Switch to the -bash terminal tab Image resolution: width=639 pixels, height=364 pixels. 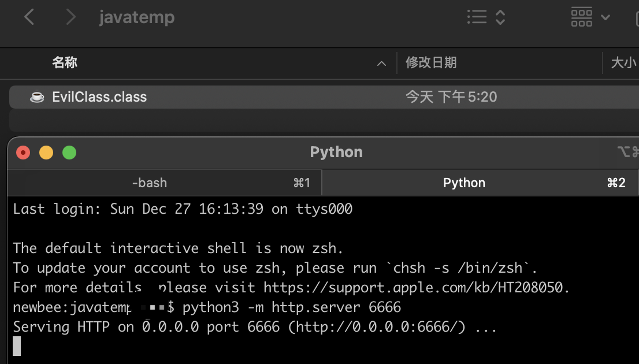pyautogui.click(x=149, y=183)
